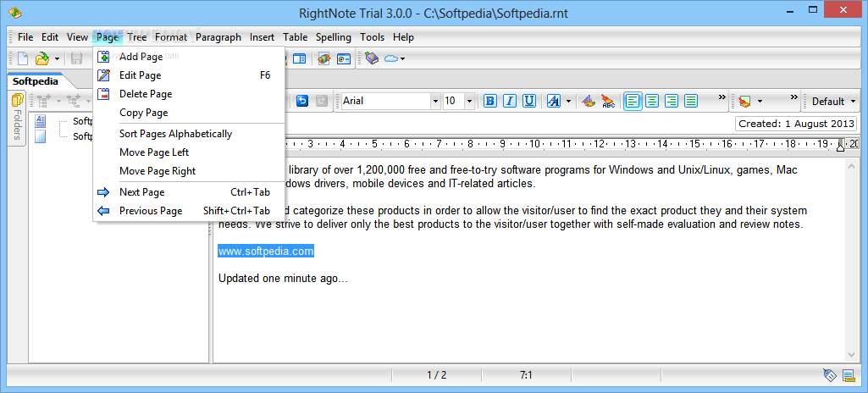Open the Table menu
This screenshot has width=868, height=393.
[x=295, y=37]
